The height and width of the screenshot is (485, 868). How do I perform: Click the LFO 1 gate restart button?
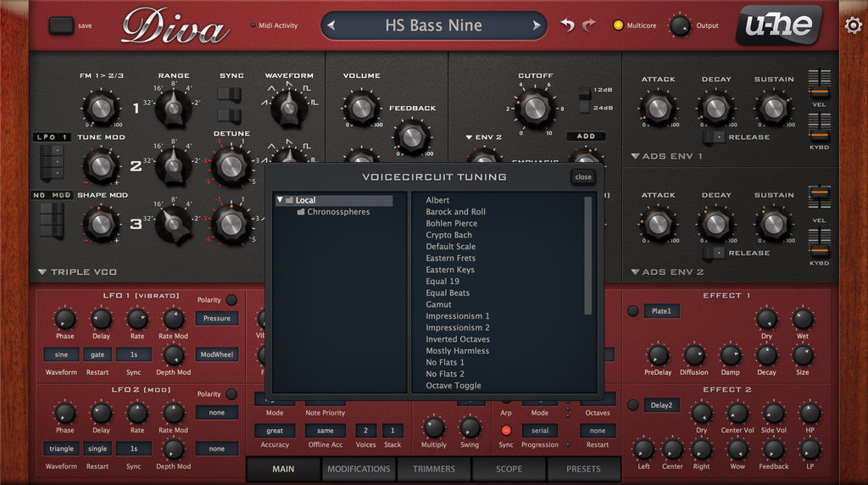pyautogui.click(x=97, y=354)
